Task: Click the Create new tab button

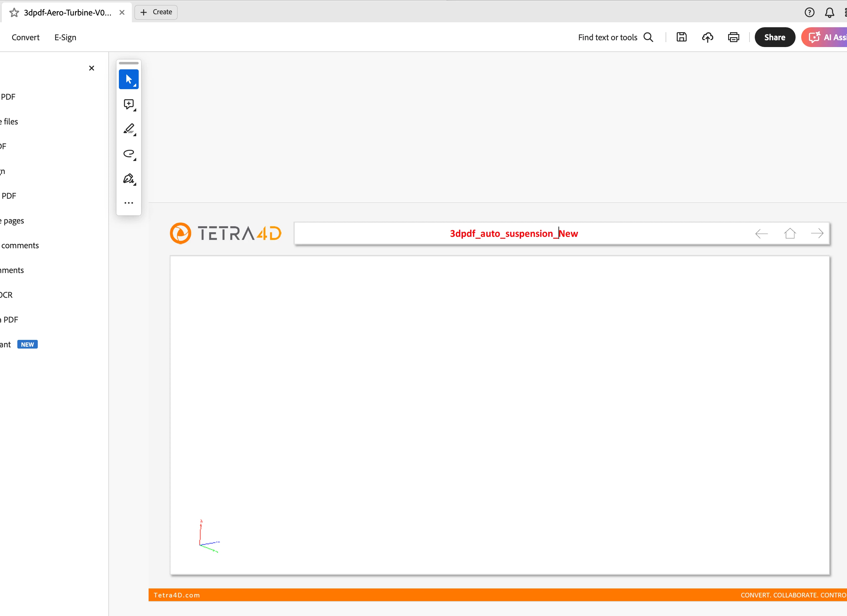Action: 156,12
